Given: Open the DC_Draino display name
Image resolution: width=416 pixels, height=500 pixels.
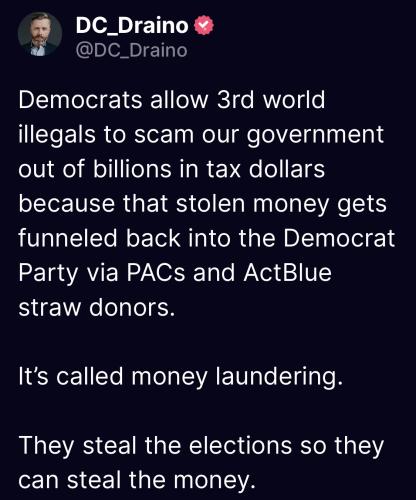Looking at the screenshot, I should [x=132, y=26].
